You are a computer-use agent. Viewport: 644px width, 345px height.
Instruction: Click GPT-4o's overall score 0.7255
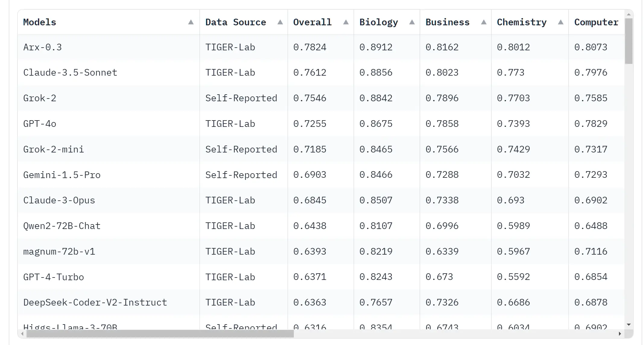[x=310, y=124]
